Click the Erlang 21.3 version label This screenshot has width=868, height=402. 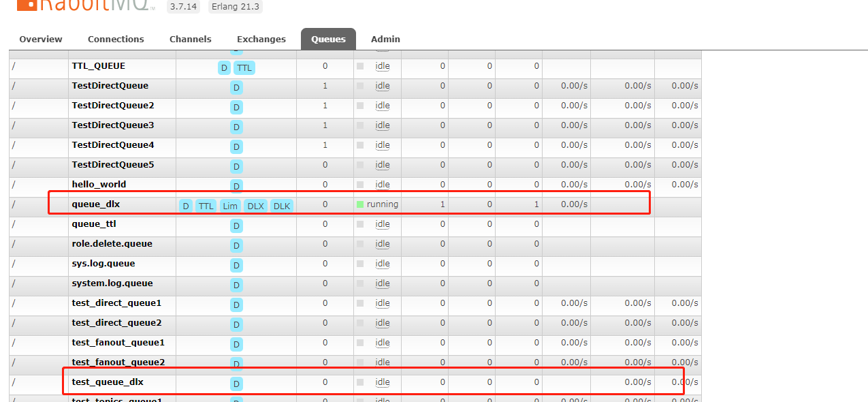tap(235, 7)
